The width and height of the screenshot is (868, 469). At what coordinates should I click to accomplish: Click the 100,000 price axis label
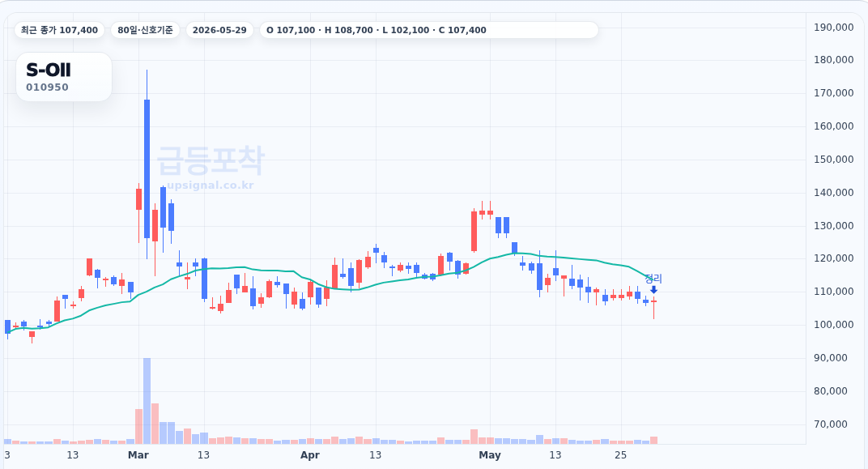click(833, 325)
